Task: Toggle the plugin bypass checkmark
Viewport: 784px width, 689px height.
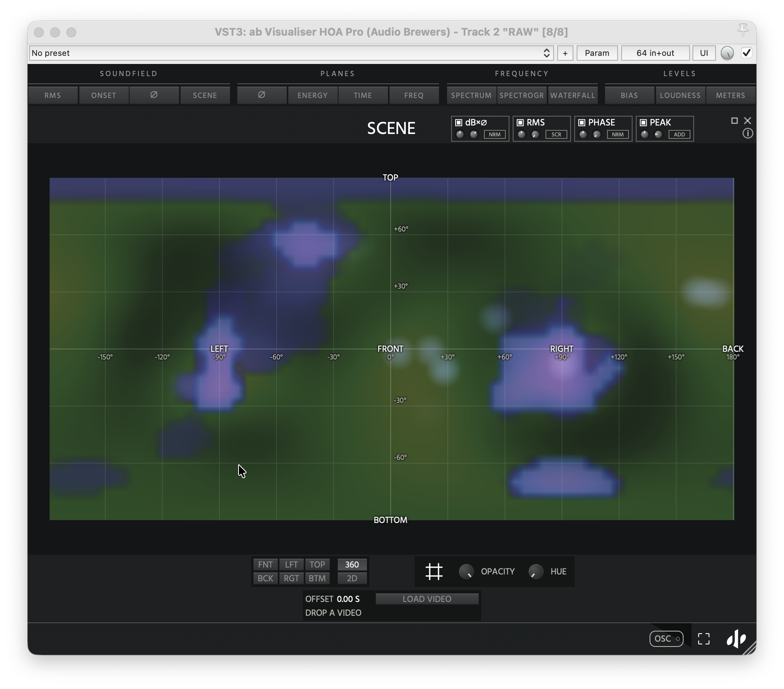Action: pos(746,53)
